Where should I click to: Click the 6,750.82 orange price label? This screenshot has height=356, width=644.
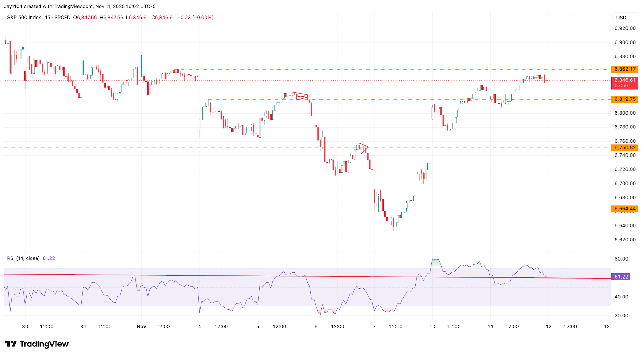(x=624, y=148)
